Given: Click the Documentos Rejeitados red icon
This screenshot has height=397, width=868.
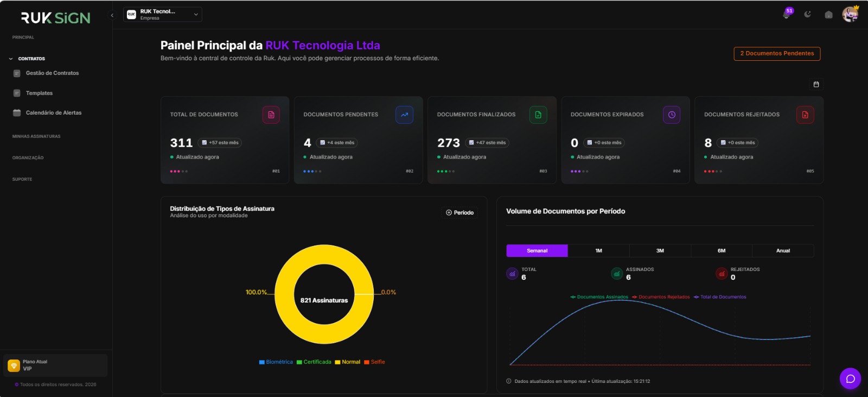Looking at the screenshot, I should (x=805, y=115).
